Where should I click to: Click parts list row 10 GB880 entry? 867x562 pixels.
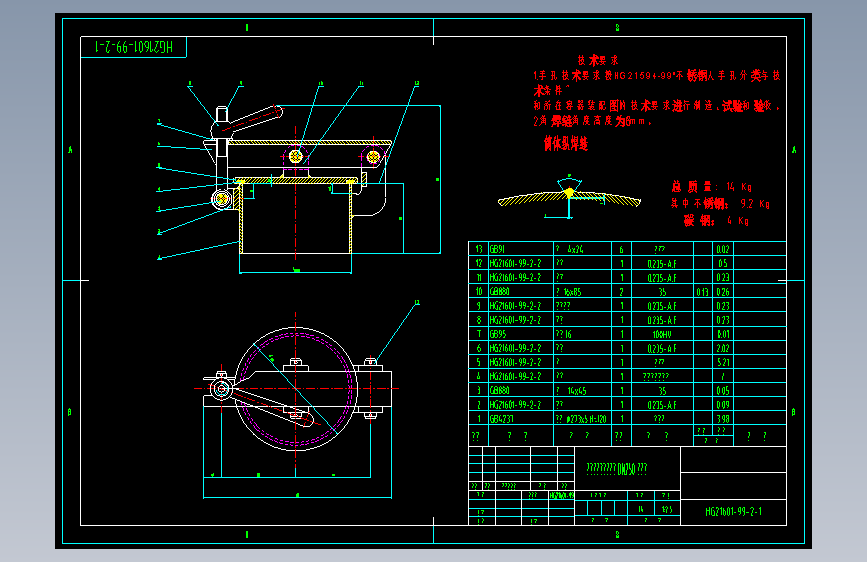[x=627, y=292]
